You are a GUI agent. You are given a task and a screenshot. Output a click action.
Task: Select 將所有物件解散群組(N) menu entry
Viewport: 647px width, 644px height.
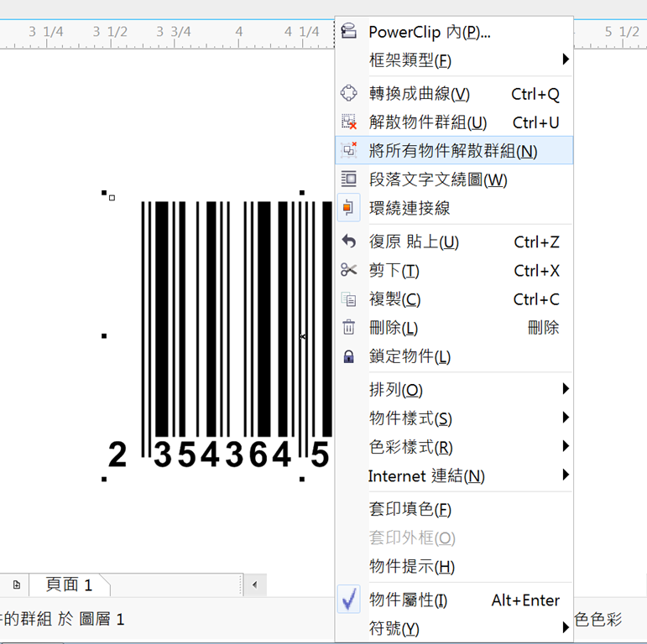tap(454, 150)
